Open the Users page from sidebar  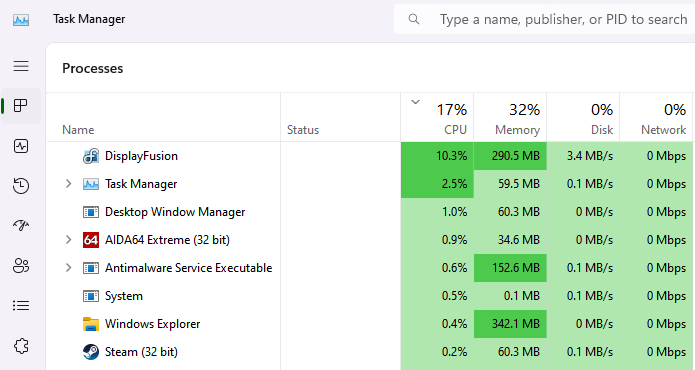coord(21,266)
